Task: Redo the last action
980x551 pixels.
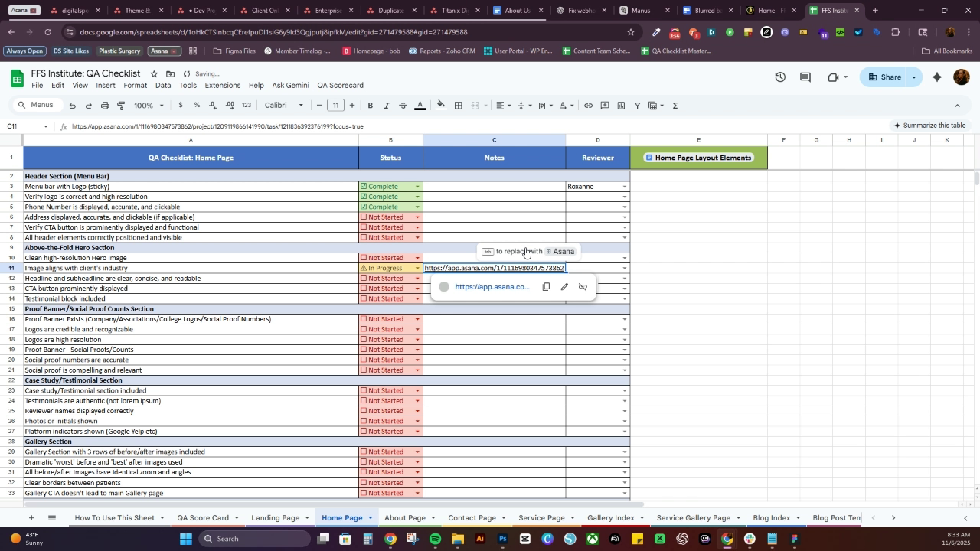Action: pyautogui.click(x=88, y=106)
